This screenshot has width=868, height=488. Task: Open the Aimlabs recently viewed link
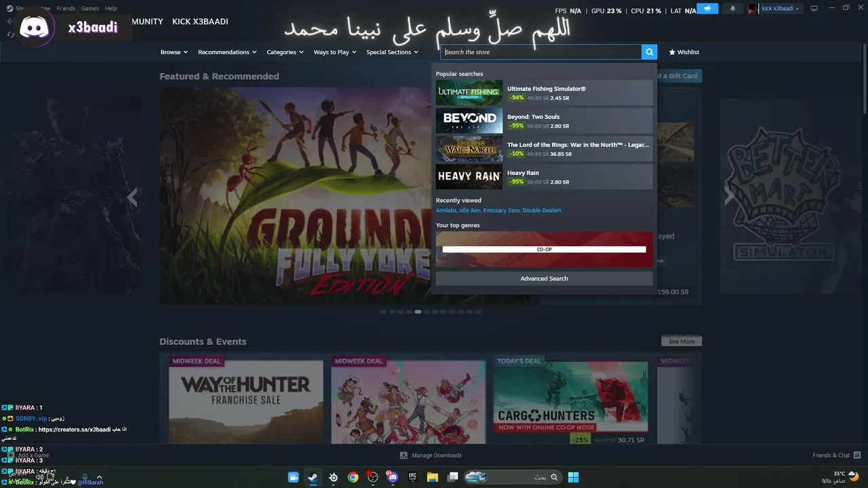click(446, 210)
